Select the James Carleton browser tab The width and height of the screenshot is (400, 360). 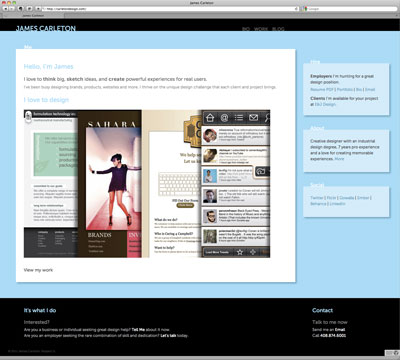point(33,15)
